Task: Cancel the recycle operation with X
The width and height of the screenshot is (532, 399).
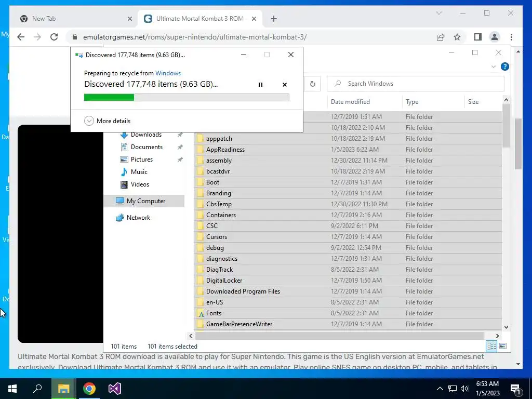Action: click(x=285, y=85)
